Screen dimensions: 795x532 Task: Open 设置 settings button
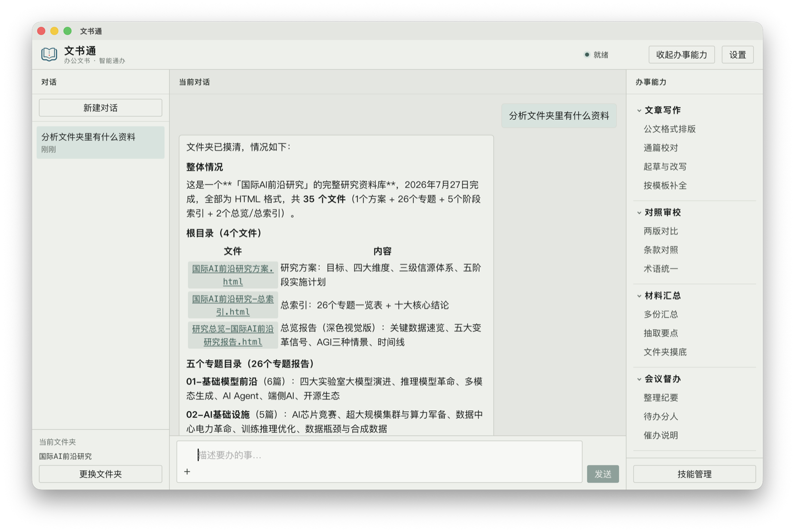tap(737, 55)
